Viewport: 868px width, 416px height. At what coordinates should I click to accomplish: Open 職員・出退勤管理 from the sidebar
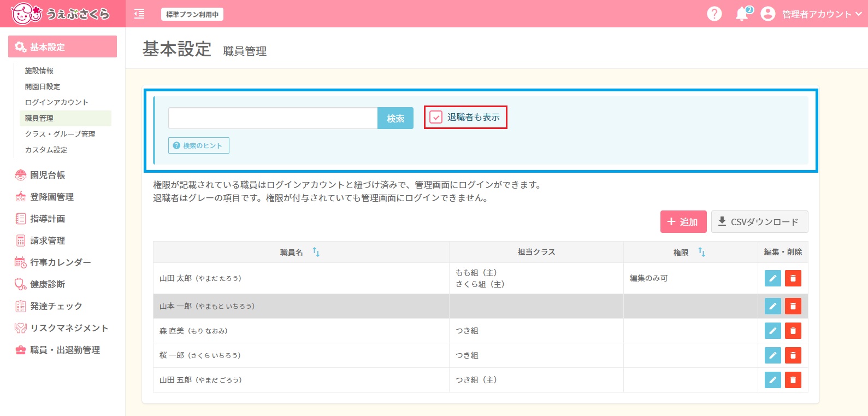(x=65, y=350)
